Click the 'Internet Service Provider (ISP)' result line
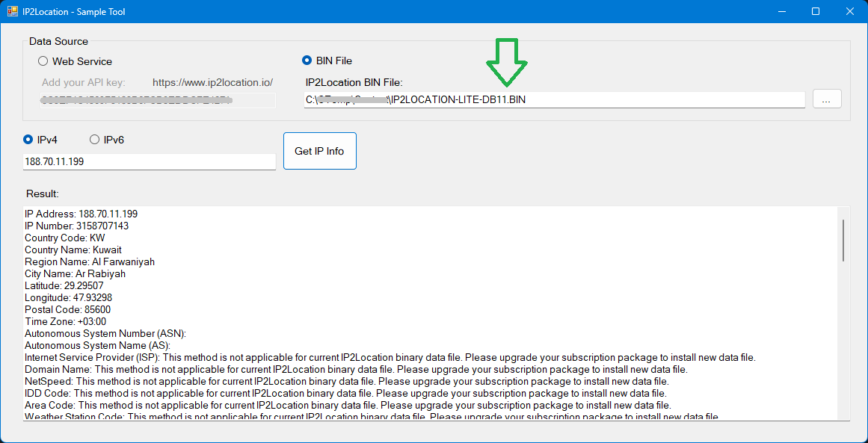 tap(390, 357)
